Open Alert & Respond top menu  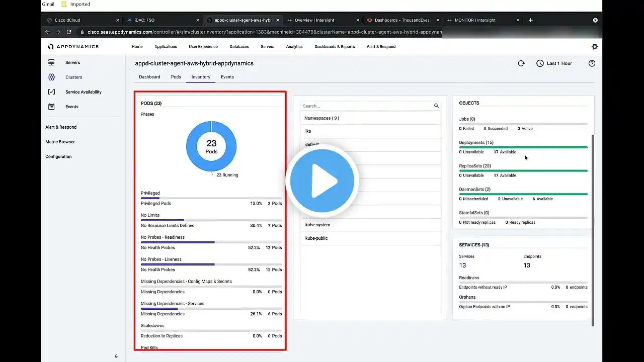tap(381, 46)
